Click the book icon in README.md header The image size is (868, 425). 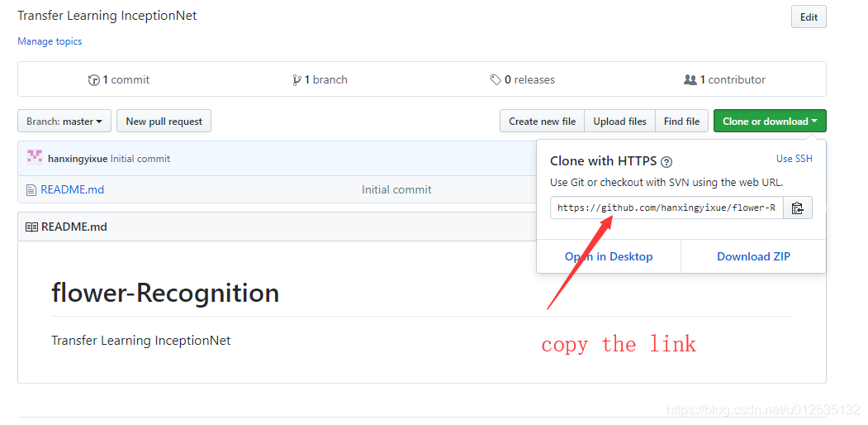pos(31,227)
